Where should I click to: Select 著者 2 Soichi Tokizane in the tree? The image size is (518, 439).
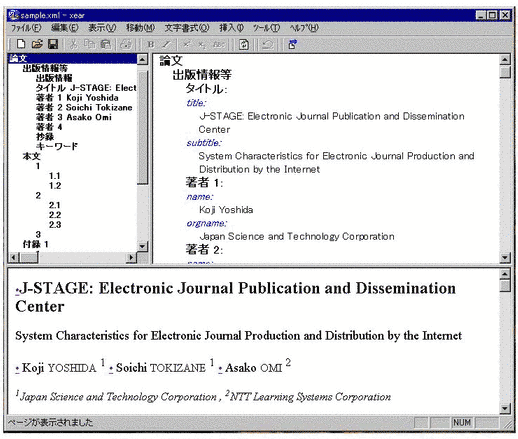click(84, 107)
